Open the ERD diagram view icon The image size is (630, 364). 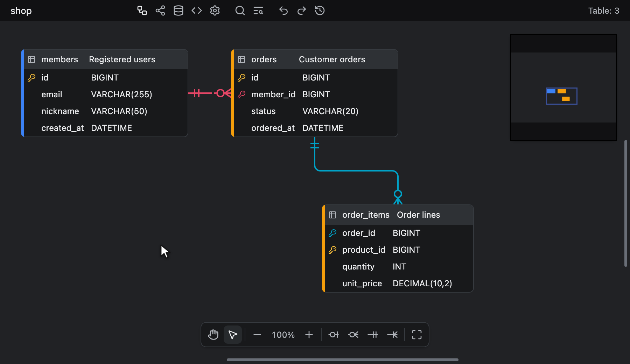click(142, 10)
